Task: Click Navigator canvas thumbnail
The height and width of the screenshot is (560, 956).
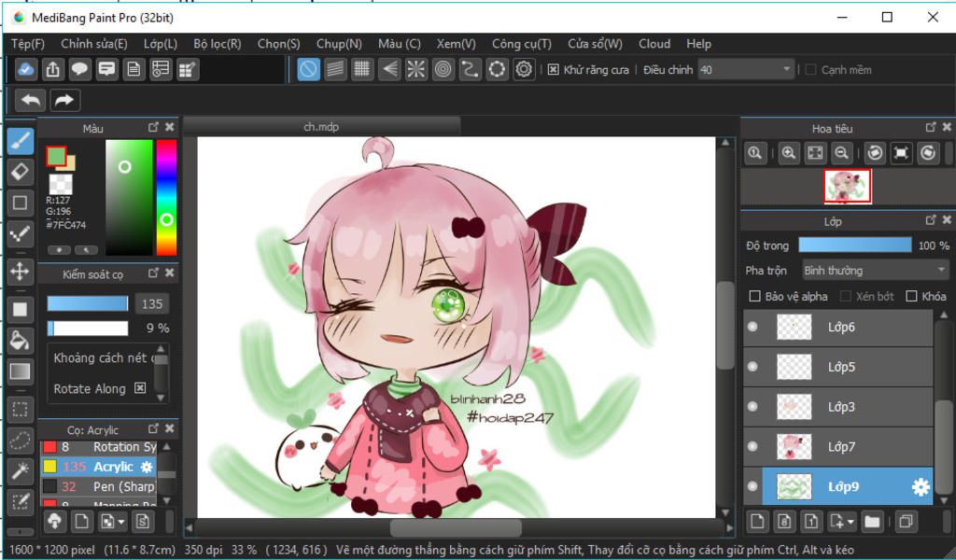Action: (848, 187)
